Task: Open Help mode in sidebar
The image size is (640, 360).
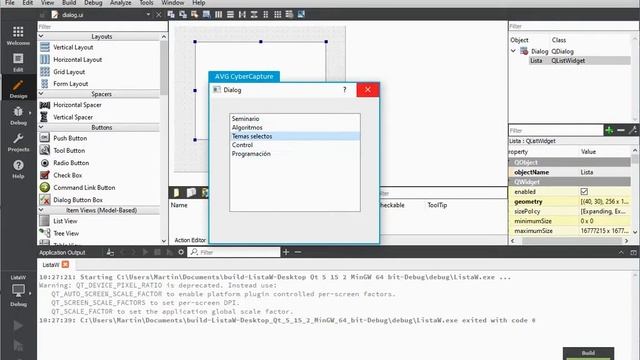Action: click(x=18, y=169)
